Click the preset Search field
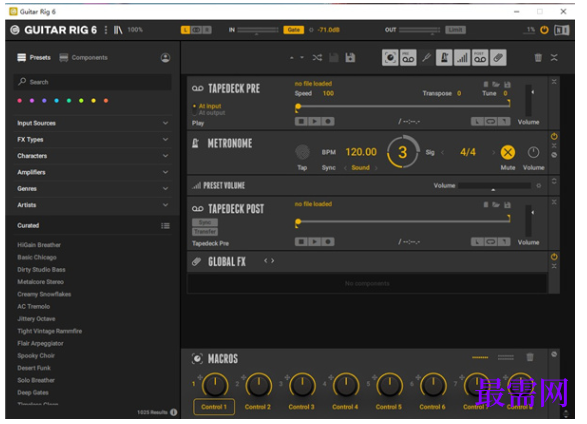Screen dimensions: 587x424 click(92, 82)
